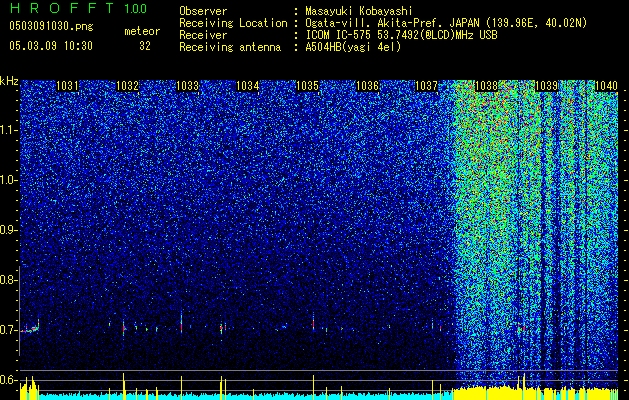
Task: Click the 1037 time marker
Action: pyautogui.click(x=426, y=86)
